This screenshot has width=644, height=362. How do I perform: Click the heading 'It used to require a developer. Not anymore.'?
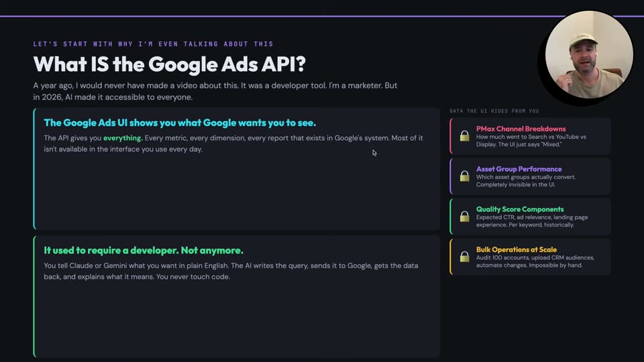coord(144,250)
